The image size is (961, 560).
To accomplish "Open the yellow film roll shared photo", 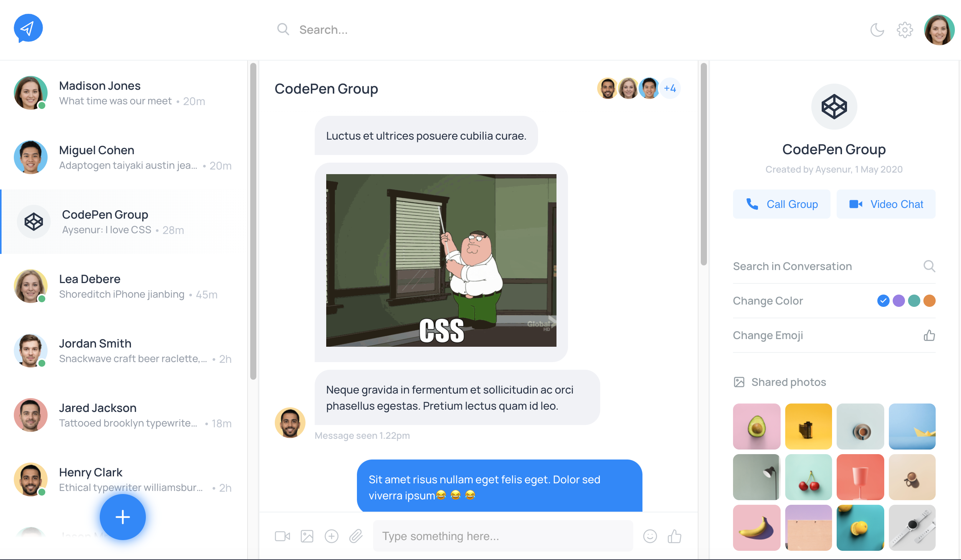I will (808, 427).
